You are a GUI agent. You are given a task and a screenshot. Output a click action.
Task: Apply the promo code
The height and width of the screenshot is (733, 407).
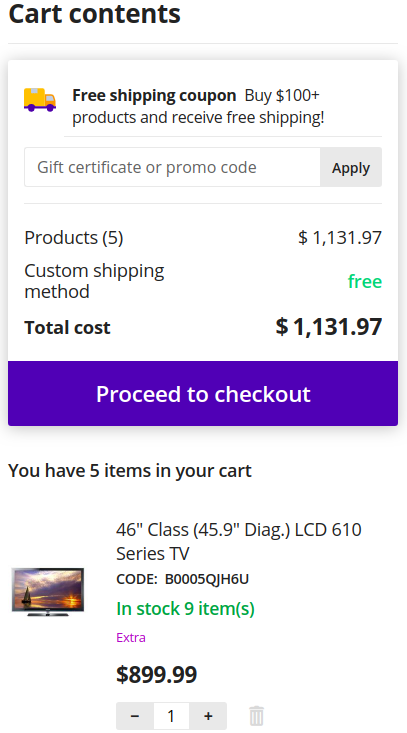click(351, 167)
